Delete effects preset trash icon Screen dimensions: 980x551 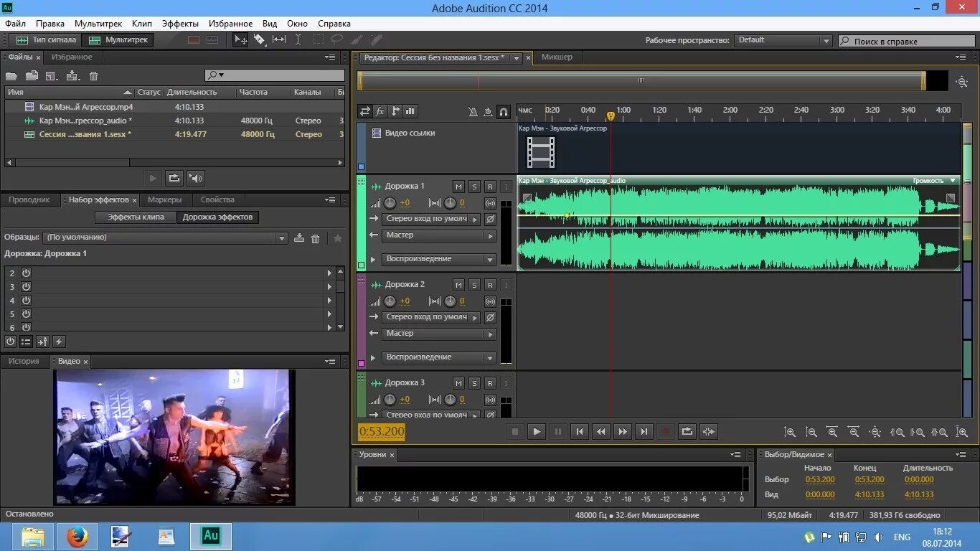[315, 238]
